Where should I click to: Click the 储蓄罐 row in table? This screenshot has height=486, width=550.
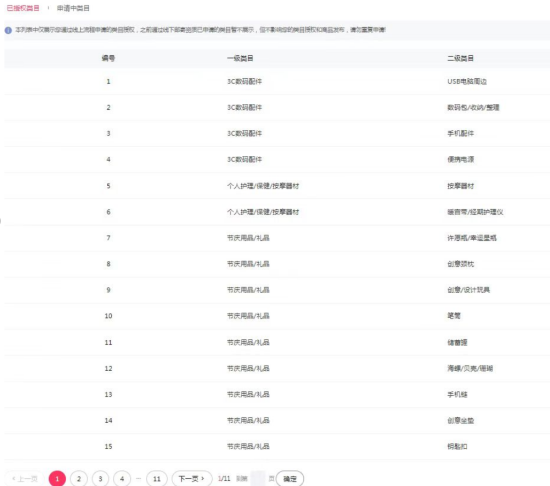pos(277,342)
